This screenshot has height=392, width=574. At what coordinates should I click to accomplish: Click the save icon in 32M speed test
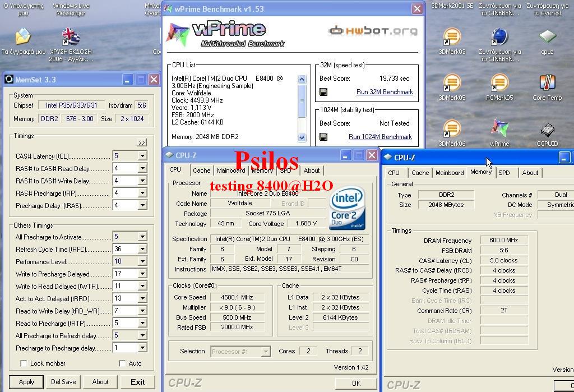(x=323, y=92)
